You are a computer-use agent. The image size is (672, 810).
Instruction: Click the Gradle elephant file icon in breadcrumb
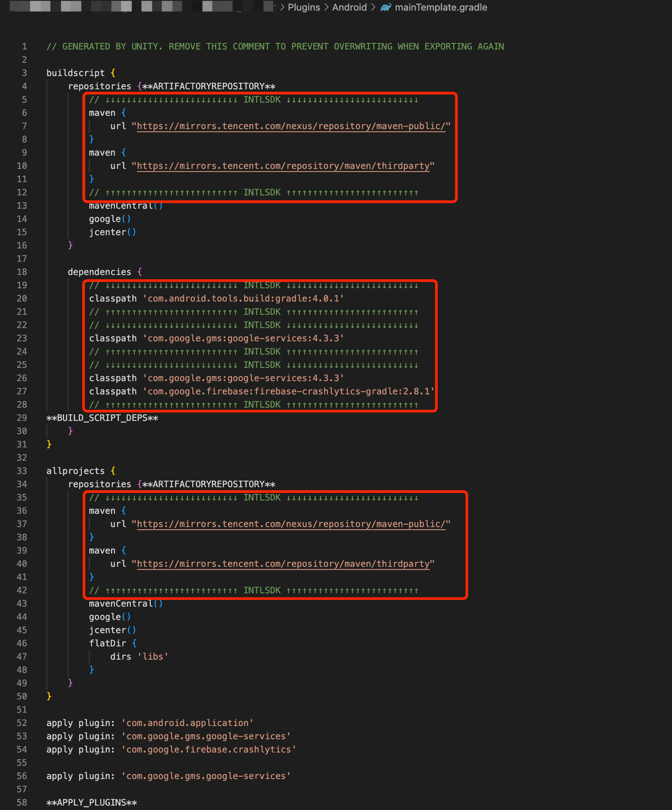[x=386, y=8]
